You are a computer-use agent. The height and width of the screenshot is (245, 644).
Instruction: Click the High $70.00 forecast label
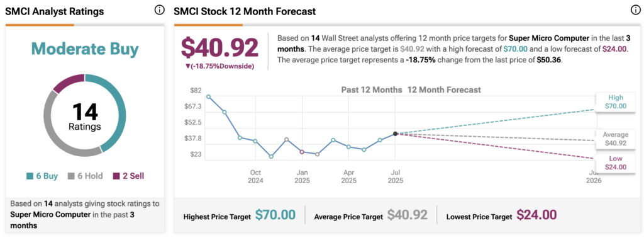tap(616, 102)
